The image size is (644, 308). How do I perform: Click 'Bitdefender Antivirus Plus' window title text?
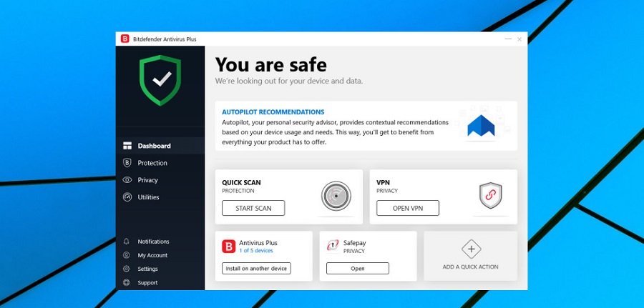tap(165, 39)
